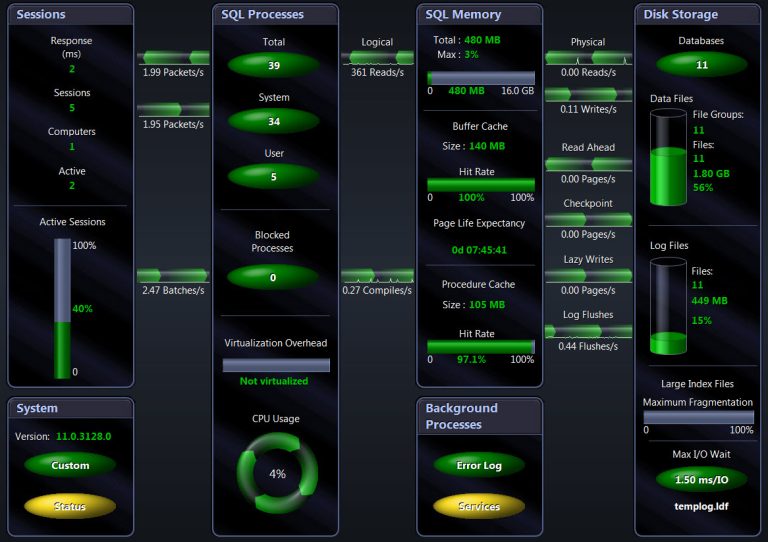Click the Max I/O Wait indicator

701,479
